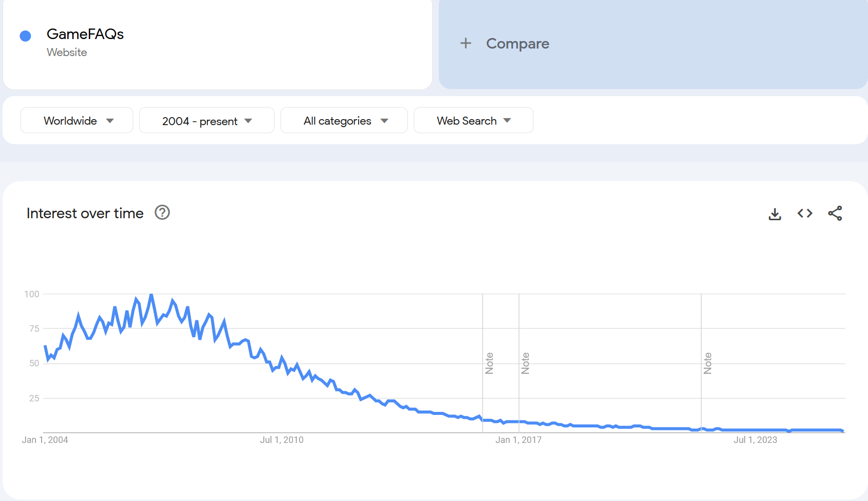
Task: Click the share icon for the chart
Action: pyautogui.click(x=835, y=214)
